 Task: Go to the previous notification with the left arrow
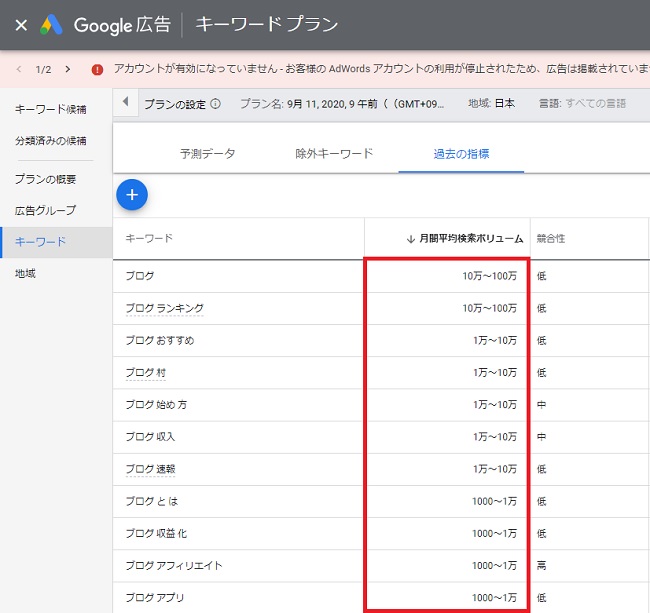[19, 69]
